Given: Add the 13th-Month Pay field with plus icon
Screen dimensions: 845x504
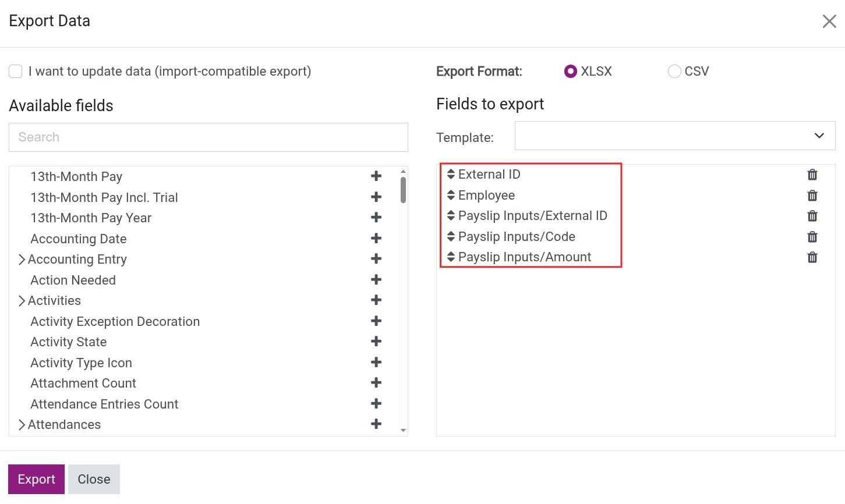Looking at the screenshot, I should [x=376, y=176].
